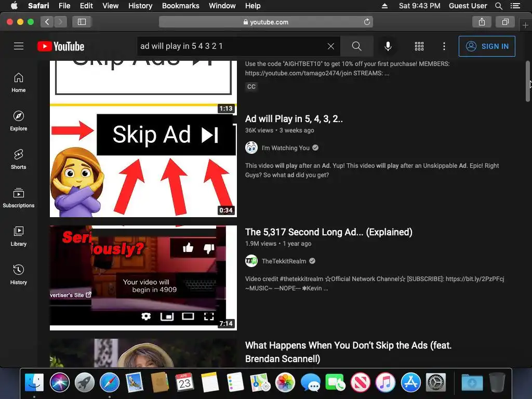Screen dimensions: 532x399
Task: Open the Safari menu
Action: [38, 6]
